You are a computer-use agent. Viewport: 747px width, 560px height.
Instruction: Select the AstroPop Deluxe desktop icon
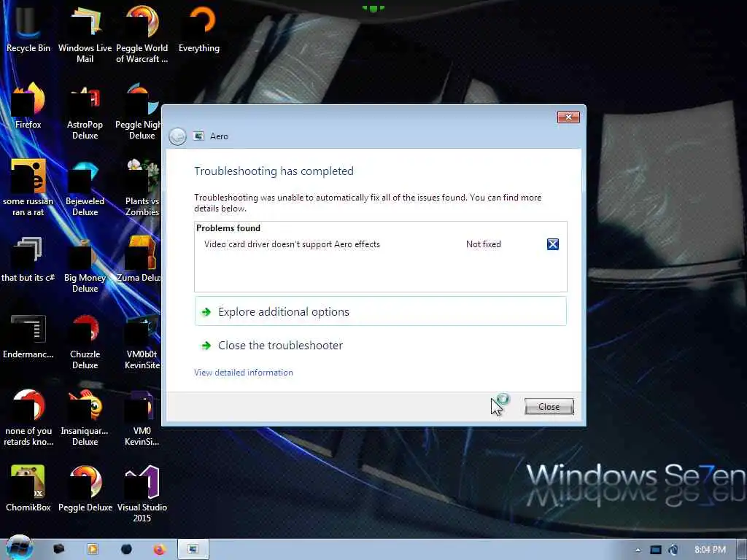click(x=85, y=111)
